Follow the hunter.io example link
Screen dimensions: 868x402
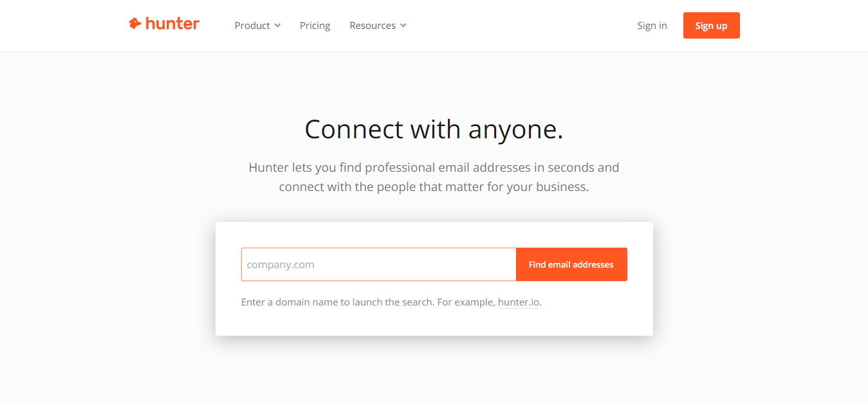[x=518, y=302]
